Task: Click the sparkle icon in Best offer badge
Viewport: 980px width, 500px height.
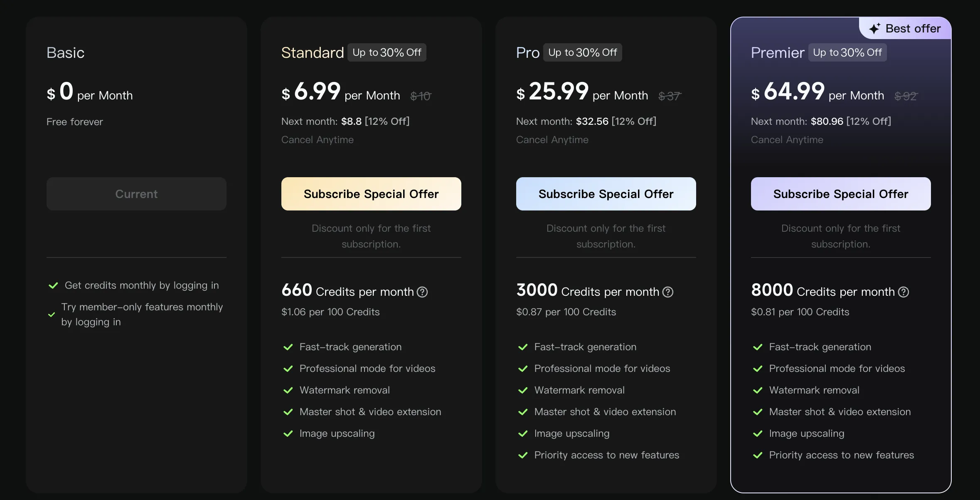Action: tap(874, 28)
